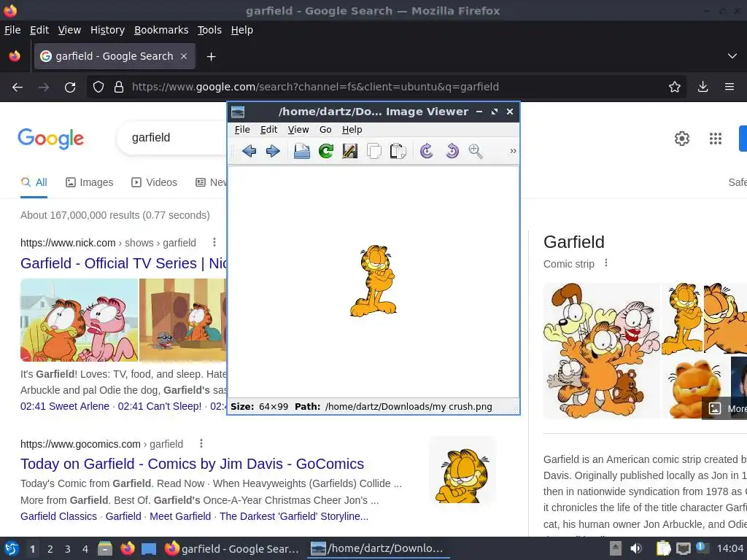Close the garfield - Google Search tab
The height and width of the screenshot is (560, 747).
point(184,56)
